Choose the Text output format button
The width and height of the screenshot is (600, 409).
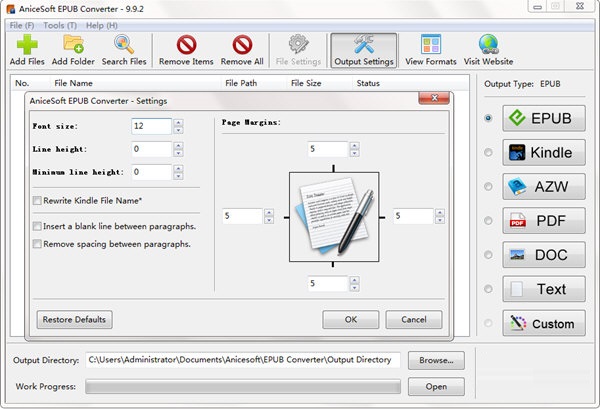pyautogui.click(x=544, y=289)
